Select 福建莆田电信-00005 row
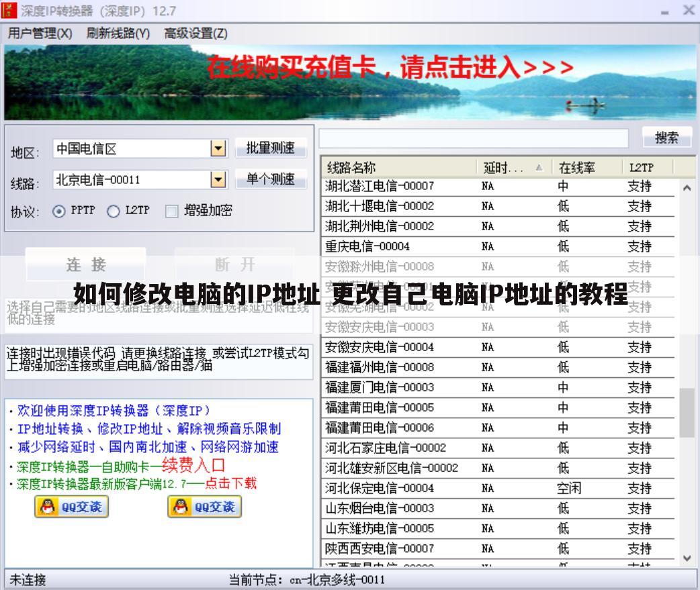The height and width of the screenshot is (590, 700). click(x=498, y=407)
